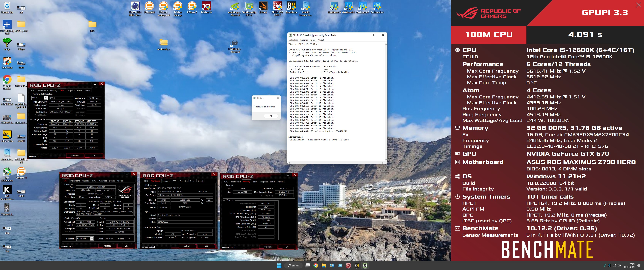Screen dimensions: 644x270
Task: Open the nvidiaInspector shortcut icon
Action: (235, 9)
